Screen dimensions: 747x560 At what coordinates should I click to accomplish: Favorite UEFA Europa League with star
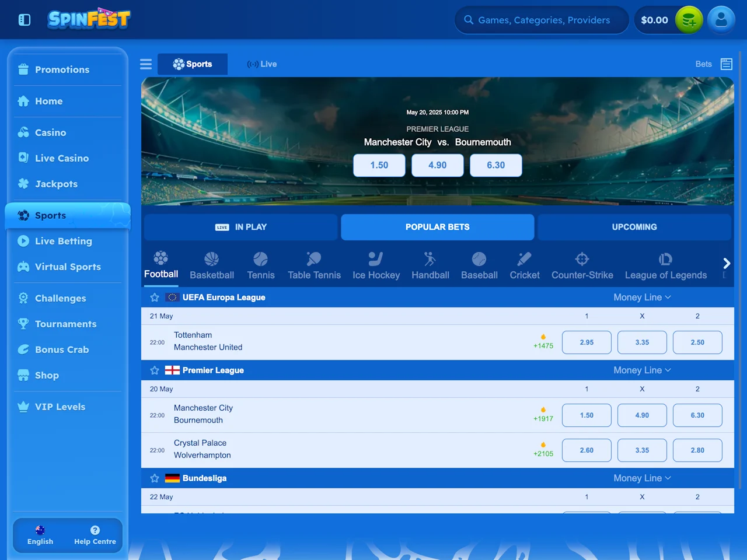[155, 297]
